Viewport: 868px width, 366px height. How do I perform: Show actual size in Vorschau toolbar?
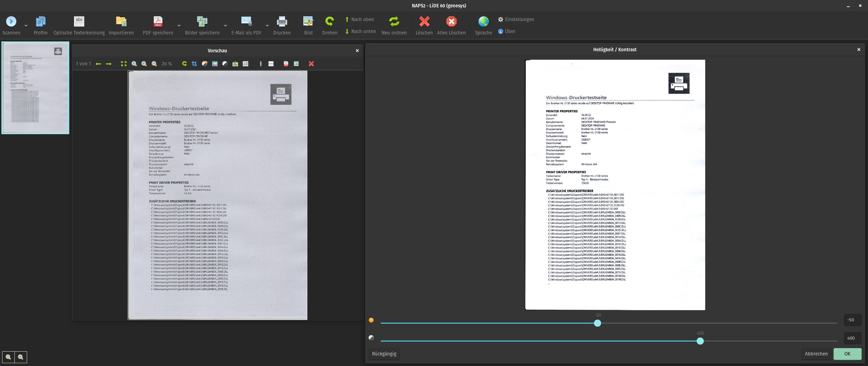[x=134, y=64]
